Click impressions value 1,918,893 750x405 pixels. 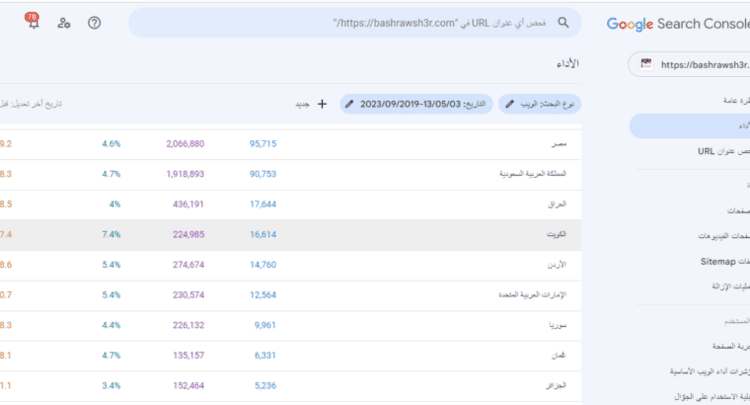(185, 174)
